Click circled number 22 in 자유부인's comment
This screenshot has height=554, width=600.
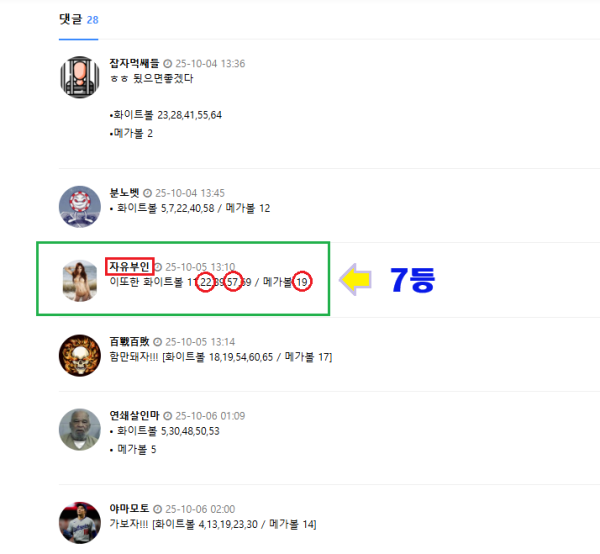pos(205,282)
